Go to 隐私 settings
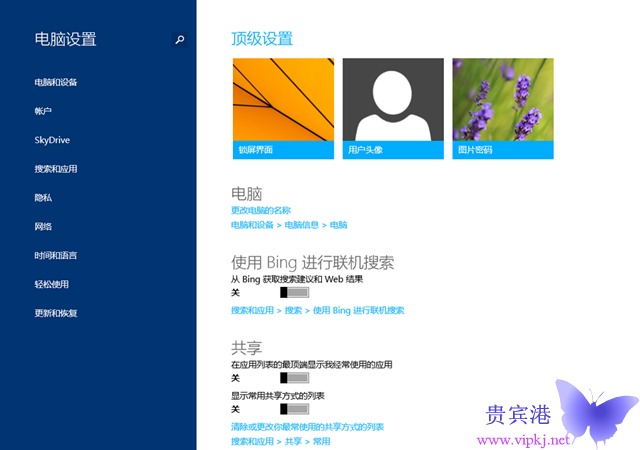640x450 pixels. click(43, 198)
